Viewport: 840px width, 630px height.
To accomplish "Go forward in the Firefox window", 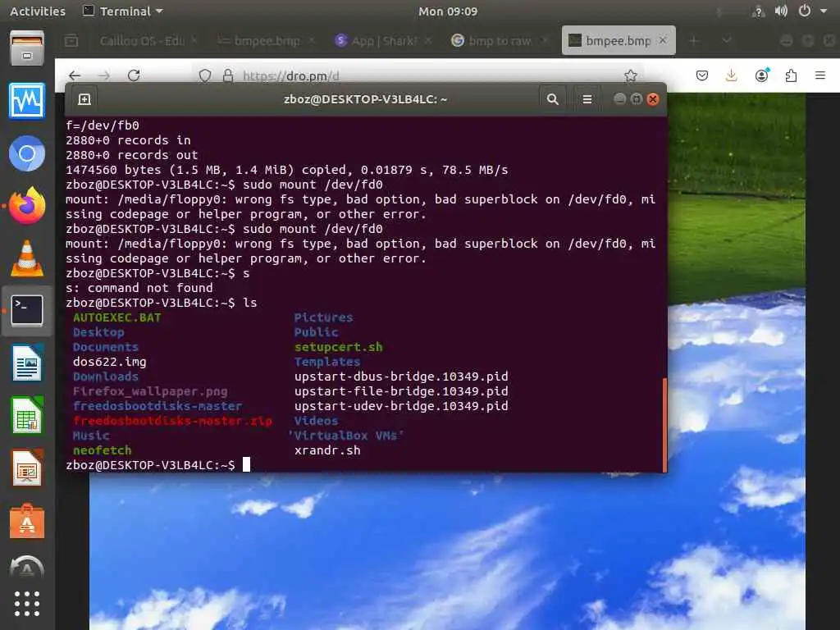I will 104,75.
